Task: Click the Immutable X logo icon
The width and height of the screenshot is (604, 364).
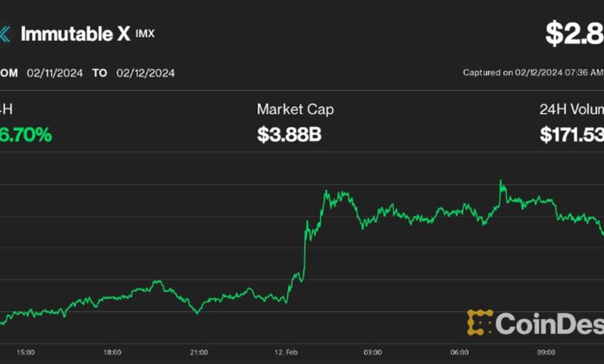Action: pyautogui.click(x=4, y=34)
